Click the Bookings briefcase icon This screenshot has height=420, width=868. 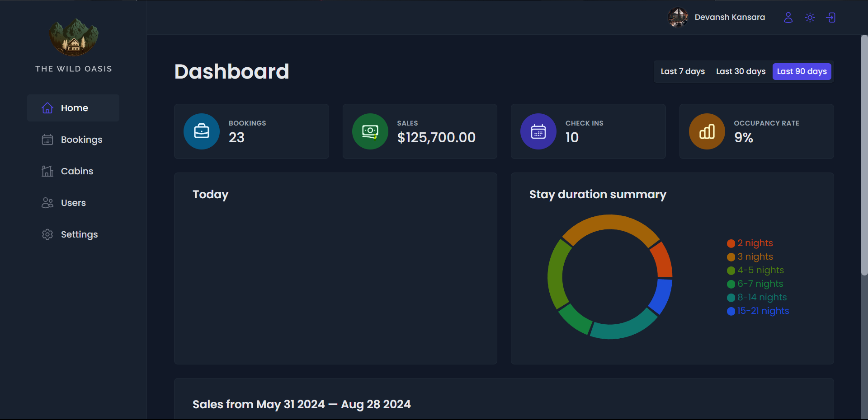[202, 131]
